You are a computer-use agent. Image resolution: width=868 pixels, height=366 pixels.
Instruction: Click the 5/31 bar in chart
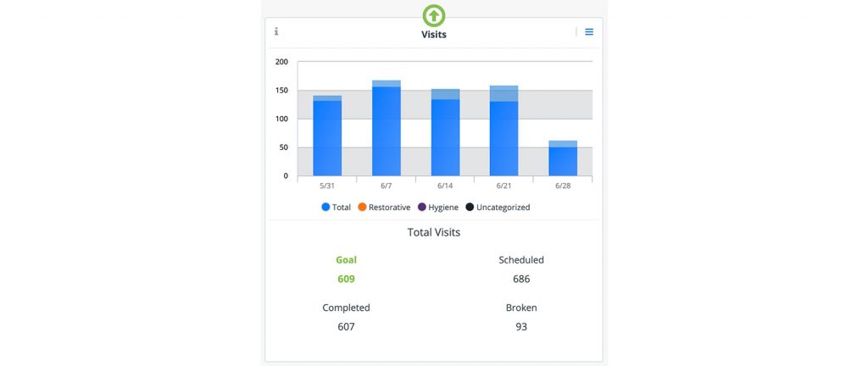(x=327, y=137)
